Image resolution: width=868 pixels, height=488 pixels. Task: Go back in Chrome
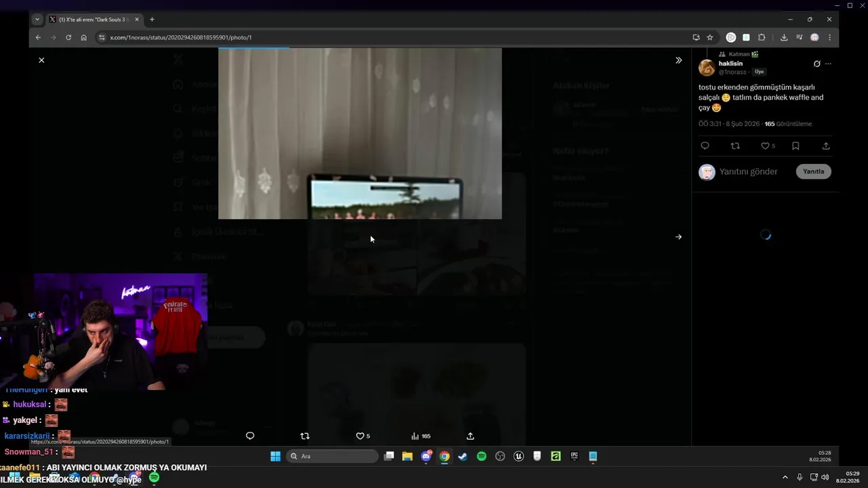coord(39,37)
